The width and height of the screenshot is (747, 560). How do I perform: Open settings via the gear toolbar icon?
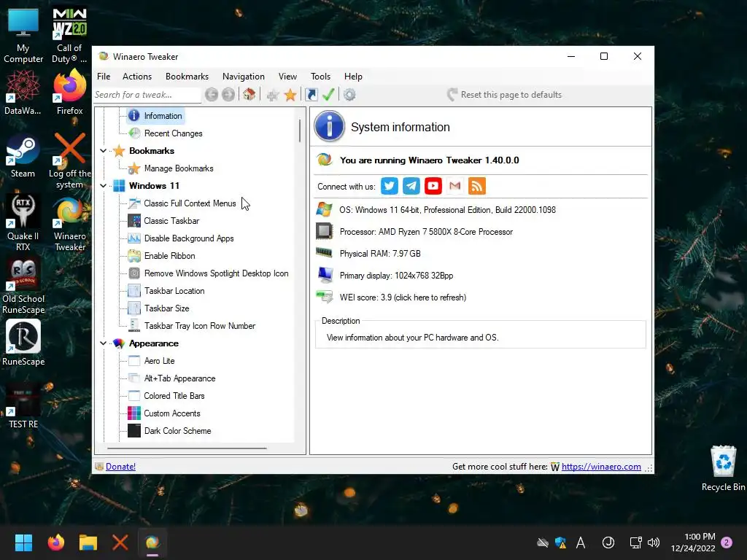click(349, 95)
